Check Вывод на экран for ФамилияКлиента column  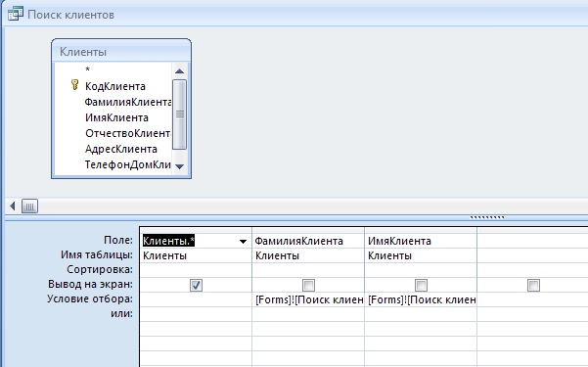[x=308, y=285]
